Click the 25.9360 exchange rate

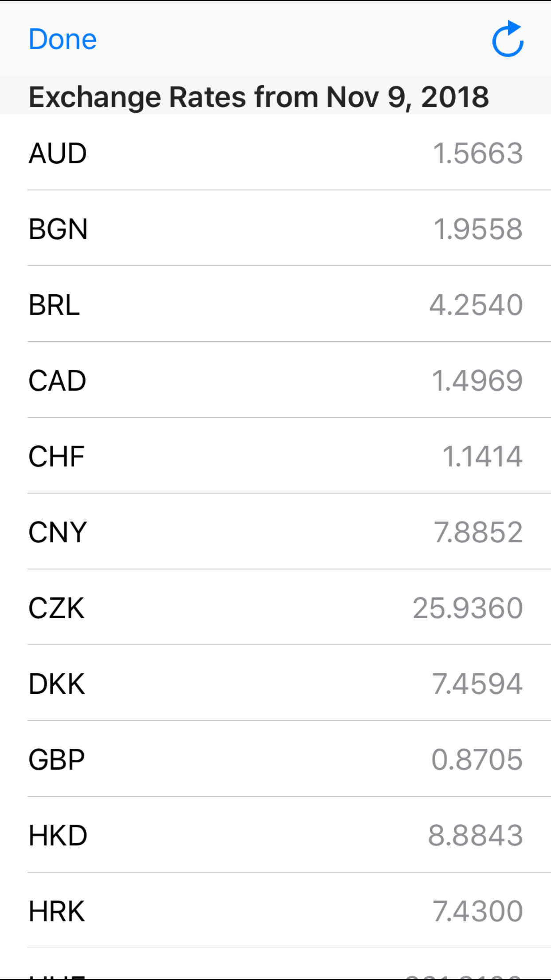(x=468, y=608)
